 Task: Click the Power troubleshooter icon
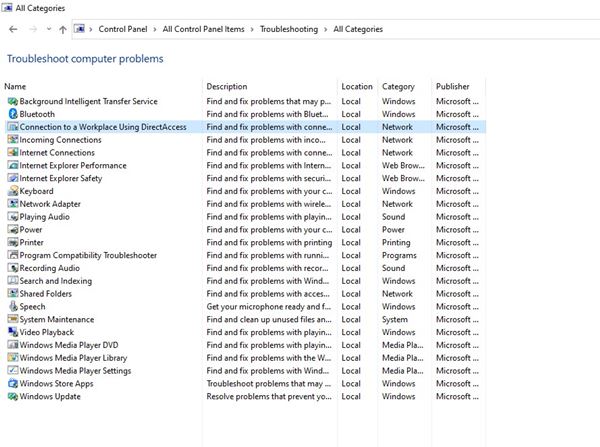12,230
